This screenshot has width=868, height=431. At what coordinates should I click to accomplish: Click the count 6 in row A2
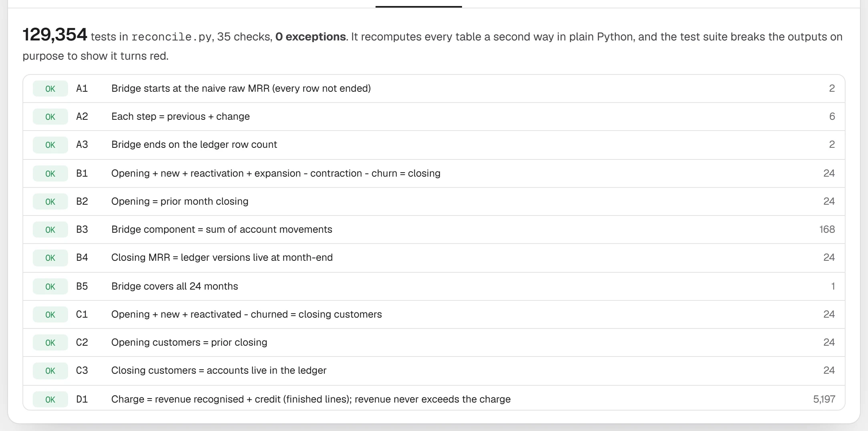coord(832,117)
